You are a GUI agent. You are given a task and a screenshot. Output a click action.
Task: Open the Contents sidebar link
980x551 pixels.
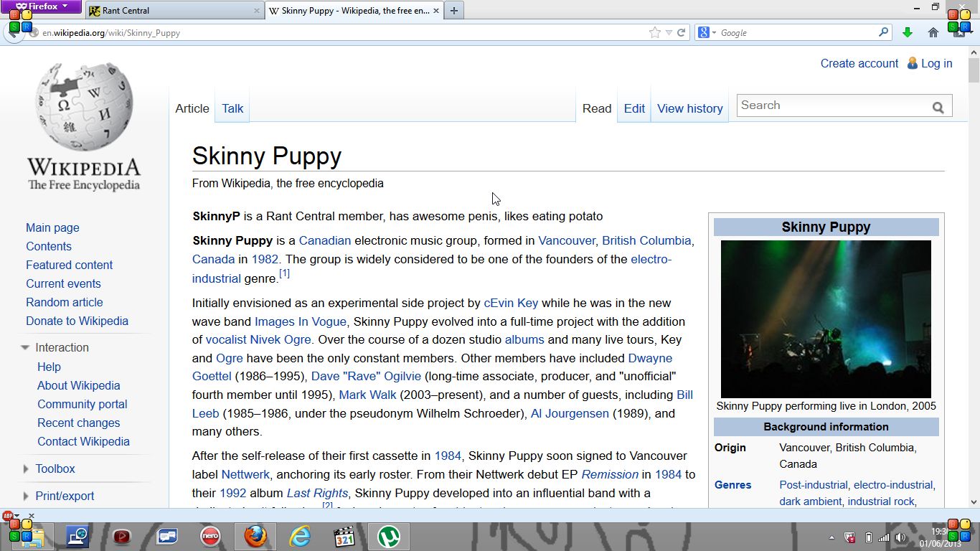49,246
